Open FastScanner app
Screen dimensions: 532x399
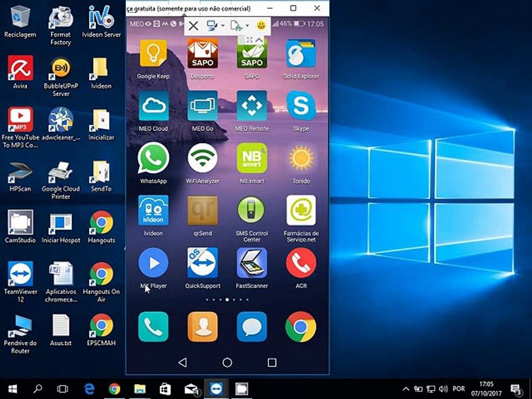(x=252, y=263)
